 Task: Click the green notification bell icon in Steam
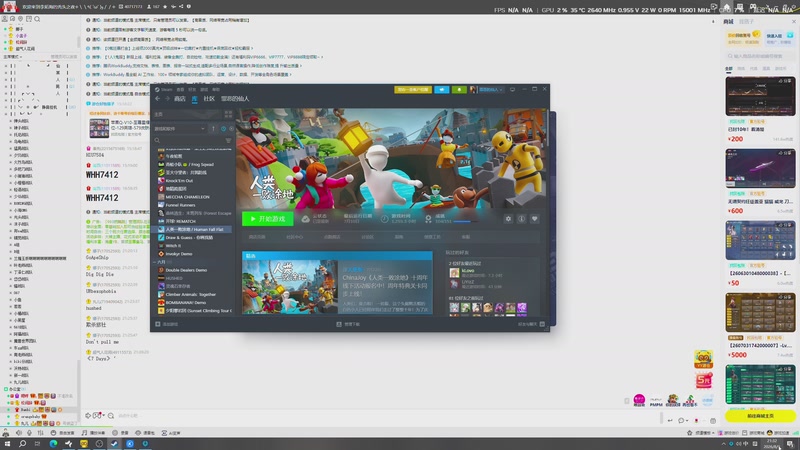(459, 89)
